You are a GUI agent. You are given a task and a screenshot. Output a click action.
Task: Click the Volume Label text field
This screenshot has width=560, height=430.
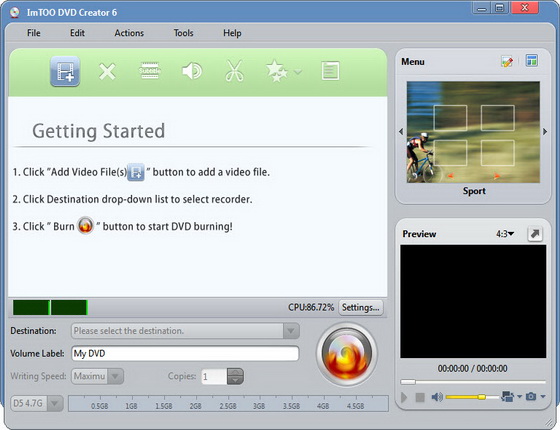(x=185, y=354)
